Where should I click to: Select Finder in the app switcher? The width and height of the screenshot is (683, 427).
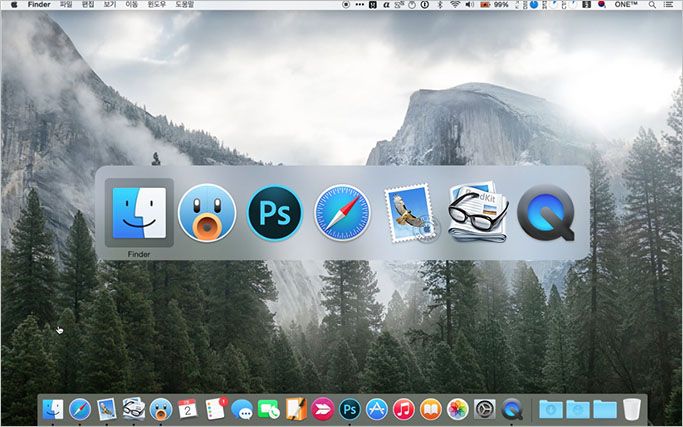pyautogui.click(x=139, y=213)
